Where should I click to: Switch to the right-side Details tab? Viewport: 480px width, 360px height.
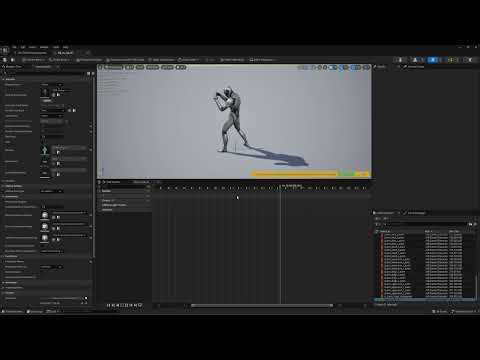pyautogui.click(x=380, y=67)
